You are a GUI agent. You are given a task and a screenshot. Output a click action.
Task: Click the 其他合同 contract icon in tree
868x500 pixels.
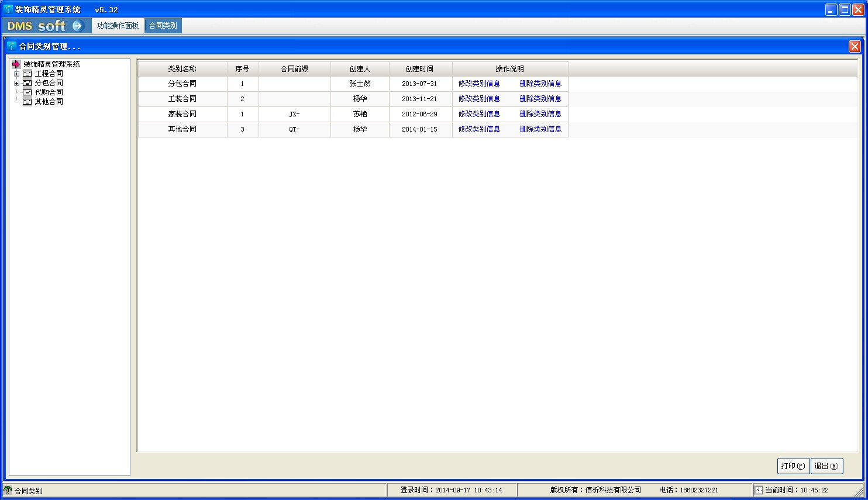coord(27,102)
